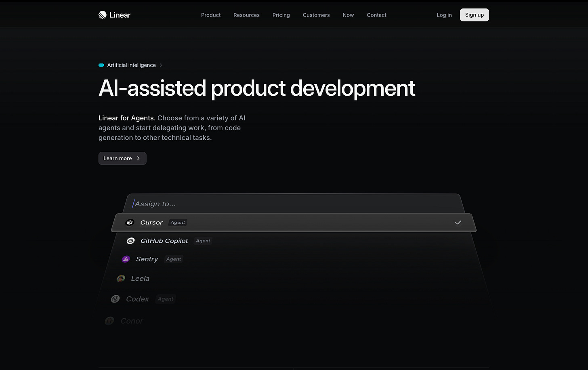The width and height of the screenshot is (588, 370).
Task: Select GitHub Copilot in the list
Action: pos(164,241)
